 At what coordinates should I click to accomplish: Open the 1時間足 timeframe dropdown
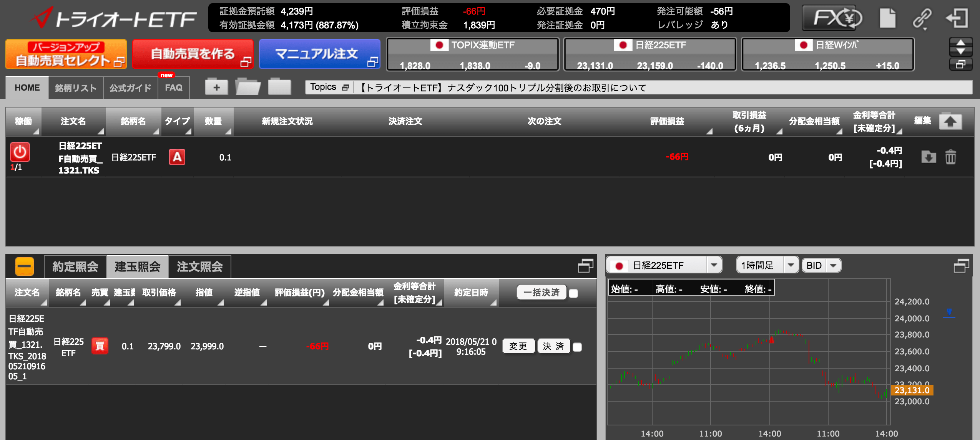coord(791,265)
